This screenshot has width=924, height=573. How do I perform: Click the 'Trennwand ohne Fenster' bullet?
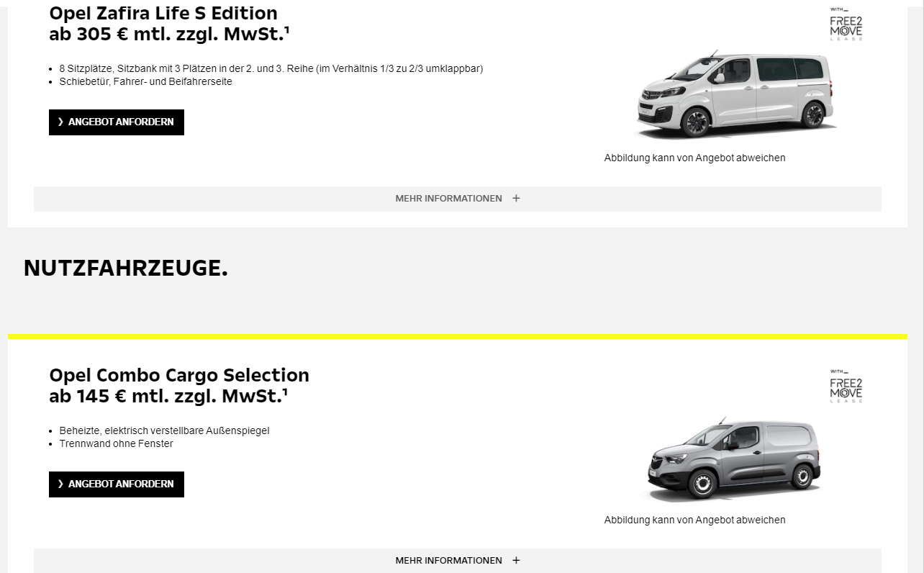pyautogui.click(x=117, y=443)
